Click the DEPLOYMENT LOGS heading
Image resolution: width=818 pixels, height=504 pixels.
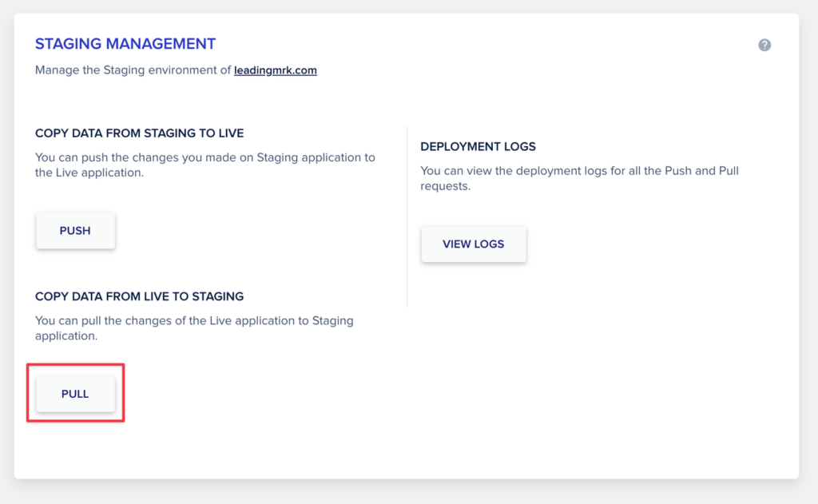point(478,147)
